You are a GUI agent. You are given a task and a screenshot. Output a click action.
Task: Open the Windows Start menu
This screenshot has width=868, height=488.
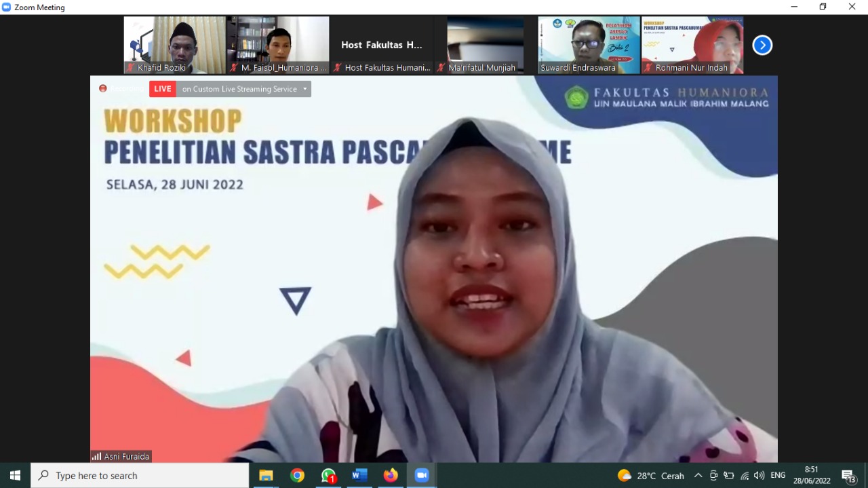[x=15, y=476]
